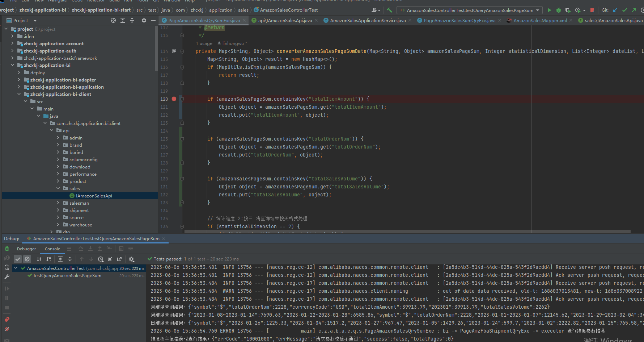This screenshot has width=644, height=342.
Task: Open run configuration dropdown AmazonSalesControllerTest
Action: coord(470,10)
